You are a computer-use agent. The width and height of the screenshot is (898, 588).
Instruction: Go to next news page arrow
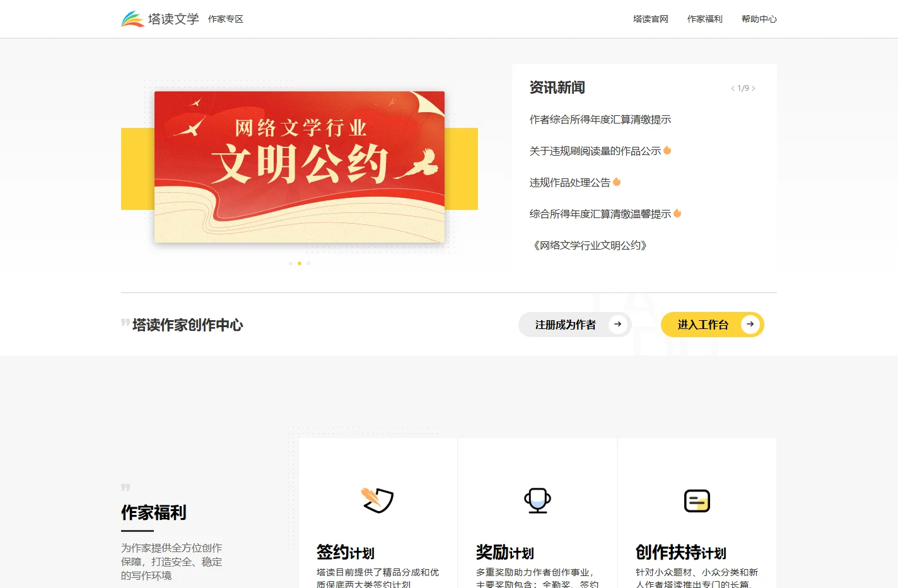click(x=753, y=88)
